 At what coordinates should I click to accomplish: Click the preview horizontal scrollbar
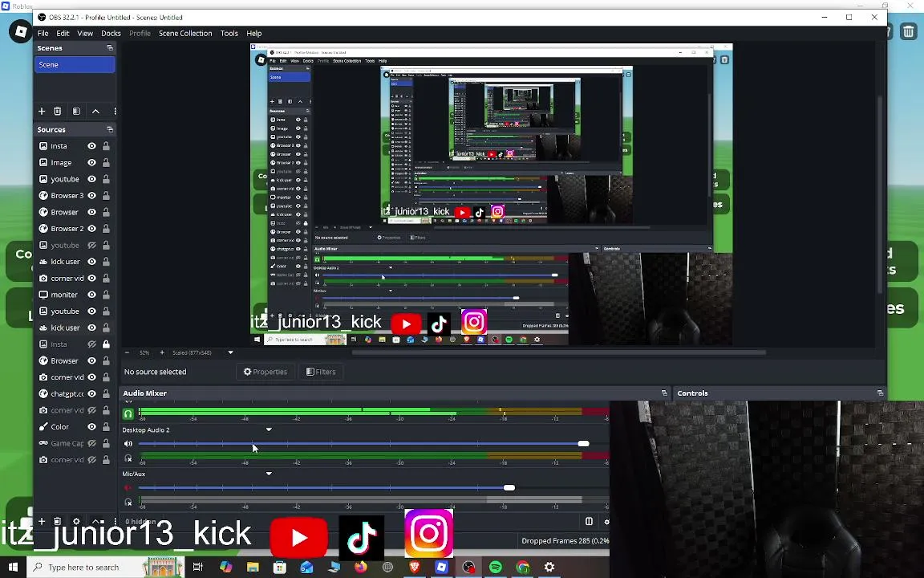(558, 352)
